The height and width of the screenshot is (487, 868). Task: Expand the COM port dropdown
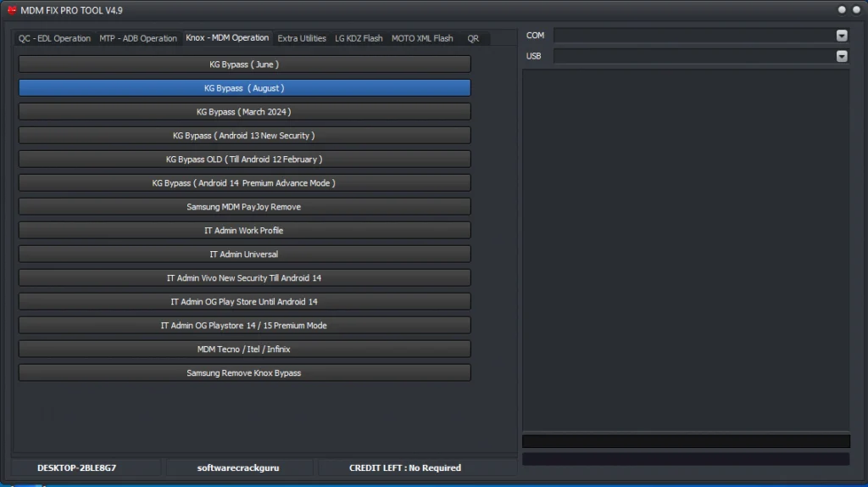(x=841, y=36)
